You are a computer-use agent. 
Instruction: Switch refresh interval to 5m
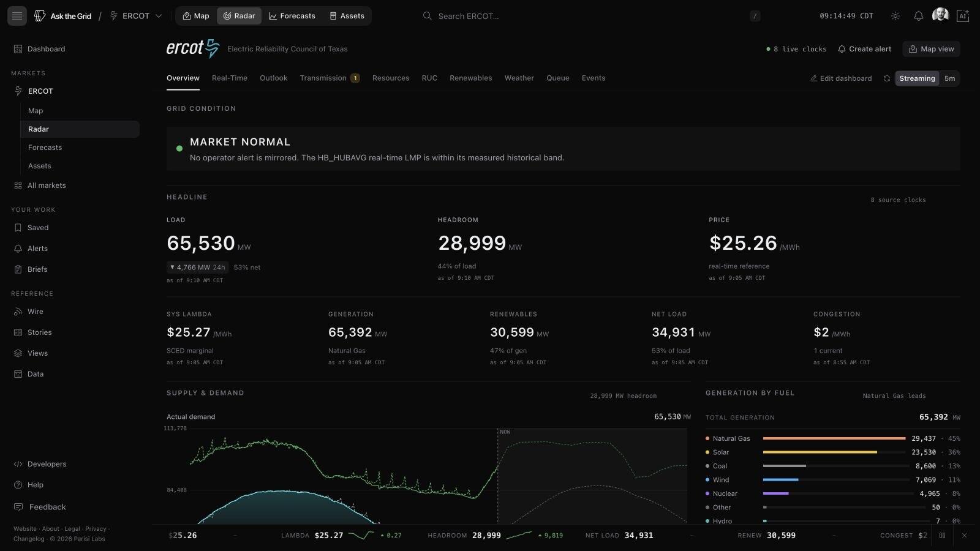[x=949, y=78]
